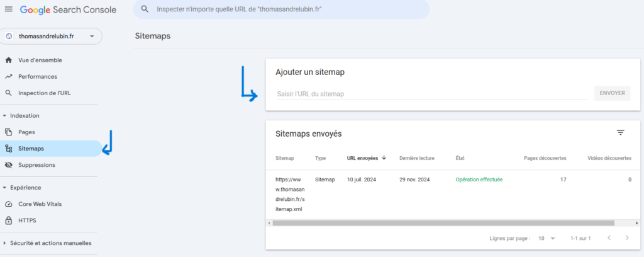Image resolution: width=644 pixels, height=257 pixels.
Task: Go to next page of sitemaps
Action: (627, 238)
